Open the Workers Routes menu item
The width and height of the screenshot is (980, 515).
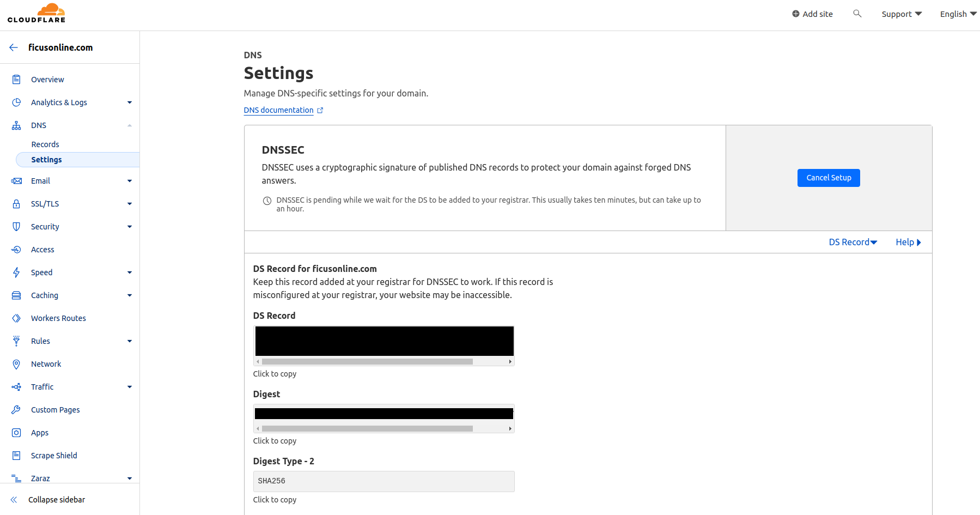pos(58,318)
